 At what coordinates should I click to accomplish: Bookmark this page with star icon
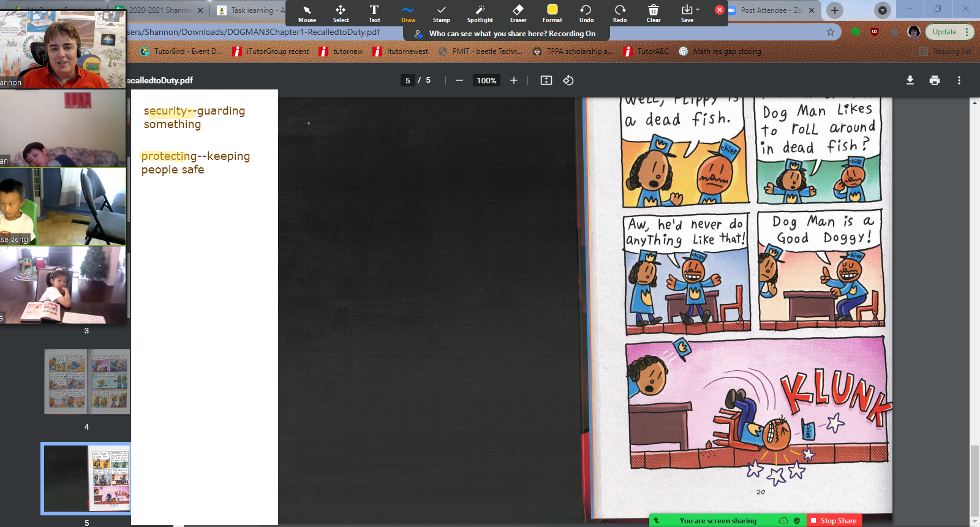tap(831, 32)
